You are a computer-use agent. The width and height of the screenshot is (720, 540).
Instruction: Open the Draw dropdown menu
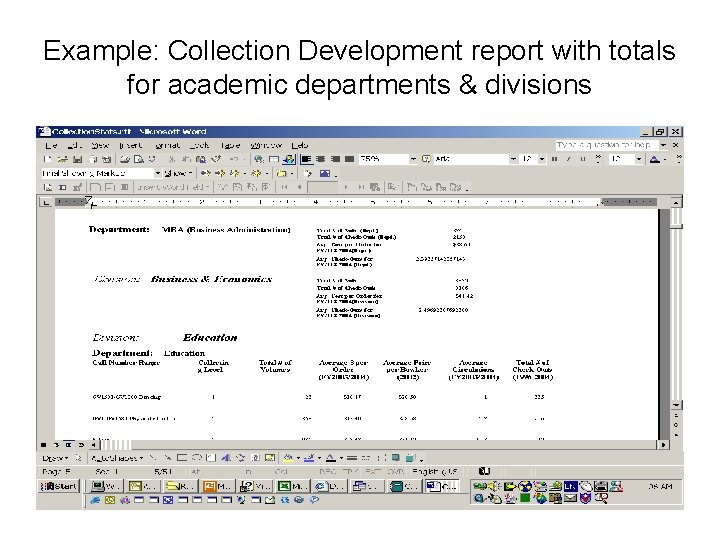click(55, 458)
